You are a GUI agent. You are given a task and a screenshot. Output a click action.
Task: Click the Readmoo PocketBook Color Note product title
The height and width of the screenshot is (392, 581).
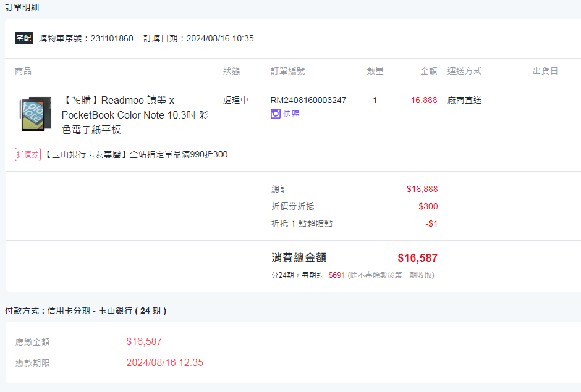click(135, 115)
